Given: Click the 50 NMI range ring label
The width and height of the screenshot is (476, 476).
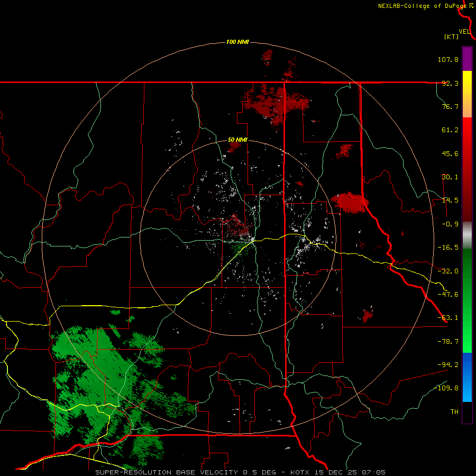Looking at the screenshot, I should [237, 140].
